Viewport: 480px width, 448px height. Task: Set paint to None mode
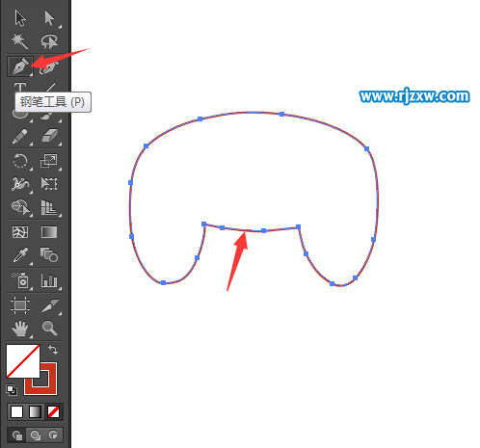point(53,412)
